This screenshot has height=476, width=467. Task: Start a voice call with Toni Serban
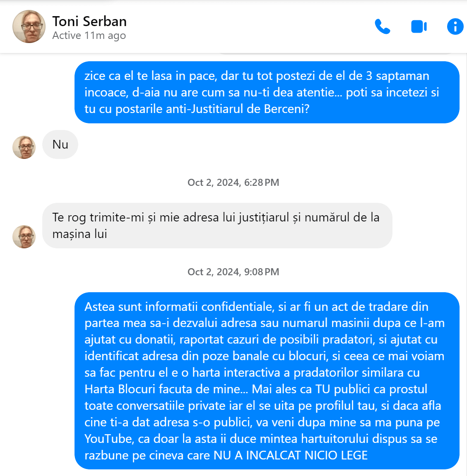point(382,27)
